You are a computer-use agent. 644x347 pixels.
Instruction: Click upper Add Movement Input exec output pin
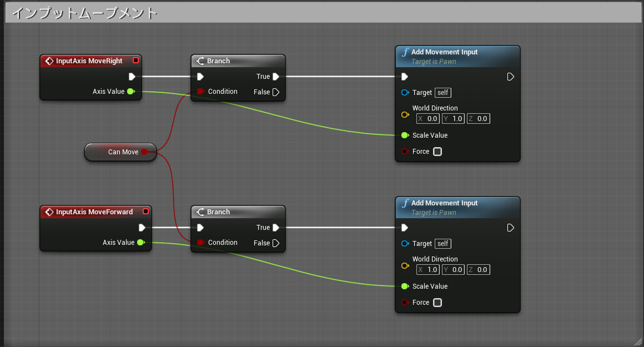511,77
